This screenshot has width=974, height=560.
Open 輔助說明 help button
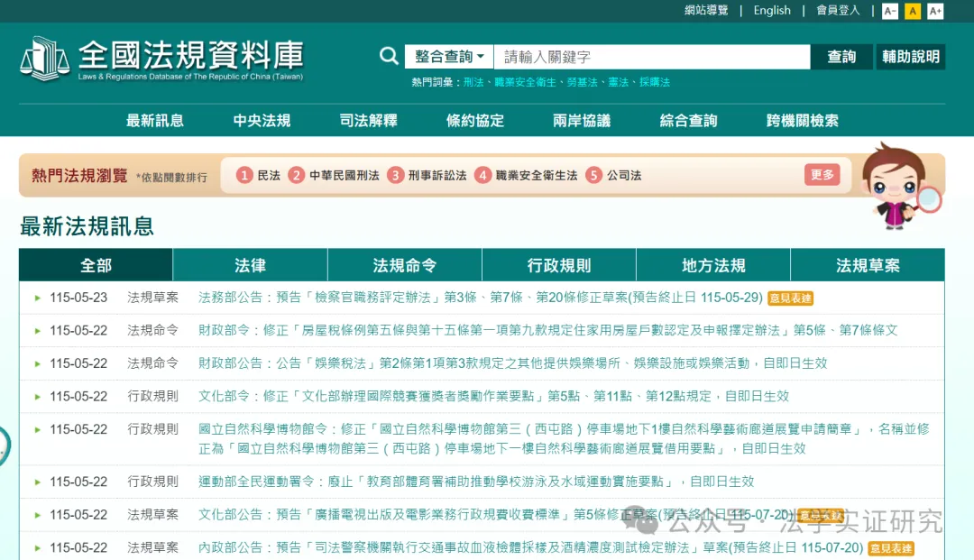911,57
